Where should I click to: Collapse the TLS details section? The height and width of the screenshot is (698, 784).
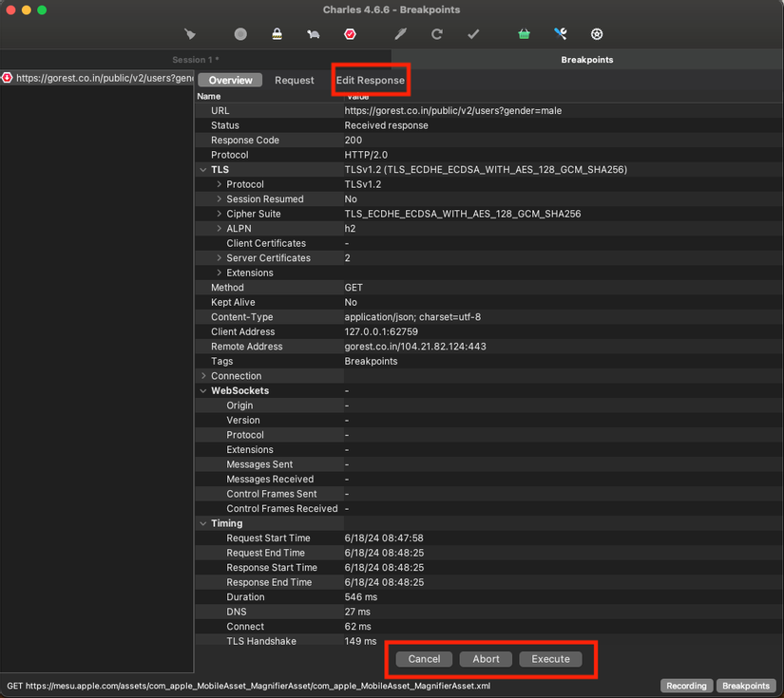[x=203, y=169]
